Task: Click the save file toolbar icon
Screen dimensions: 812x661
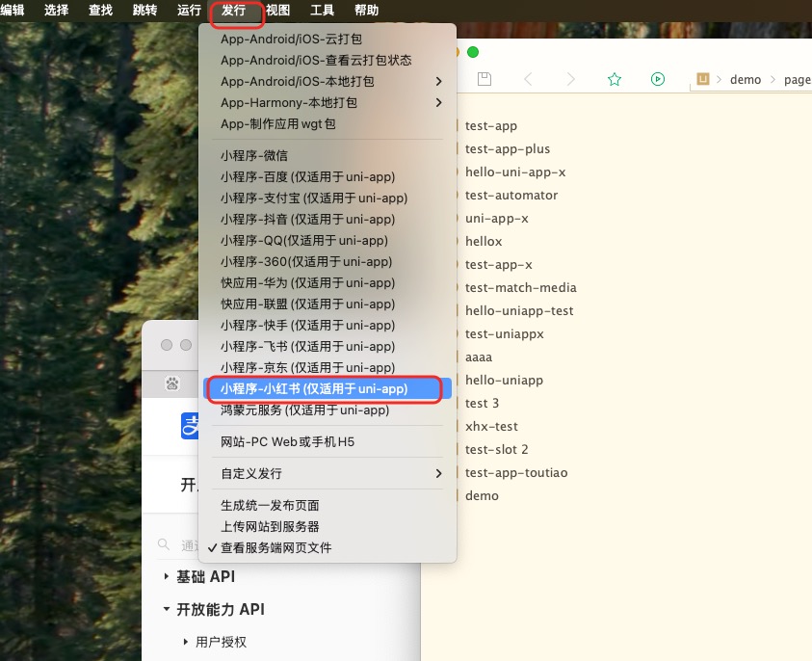Action: click(485, 79)
